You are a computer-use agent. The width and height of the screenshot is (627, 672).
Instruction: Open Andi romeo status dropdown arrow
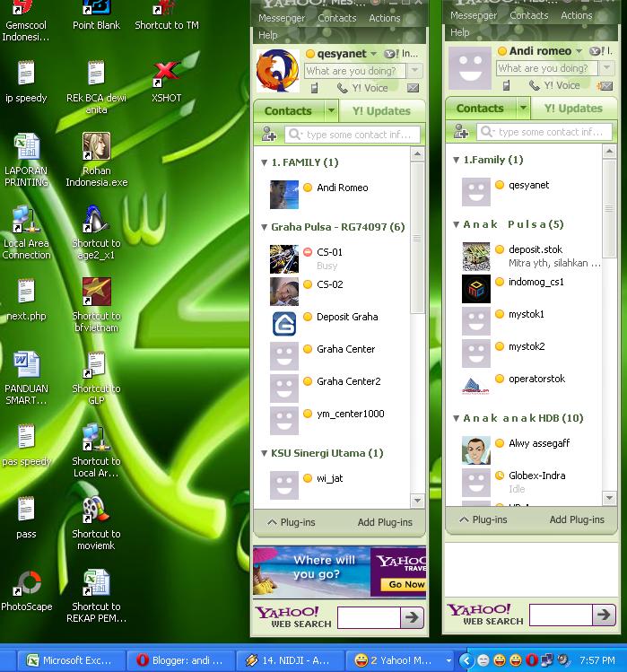[579, 51]
